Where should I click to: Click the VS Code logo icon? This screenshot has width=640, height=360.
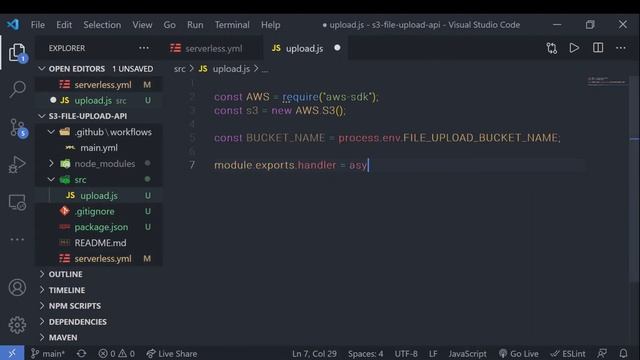tap(13, 24)
